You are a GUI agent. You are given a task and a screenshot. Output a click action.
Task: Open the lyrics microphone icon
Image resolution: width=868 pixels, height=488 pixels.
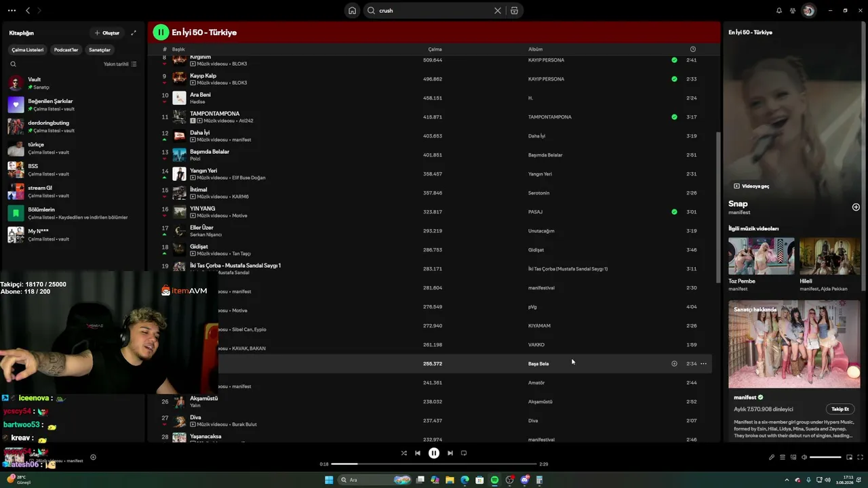(772, 457)
